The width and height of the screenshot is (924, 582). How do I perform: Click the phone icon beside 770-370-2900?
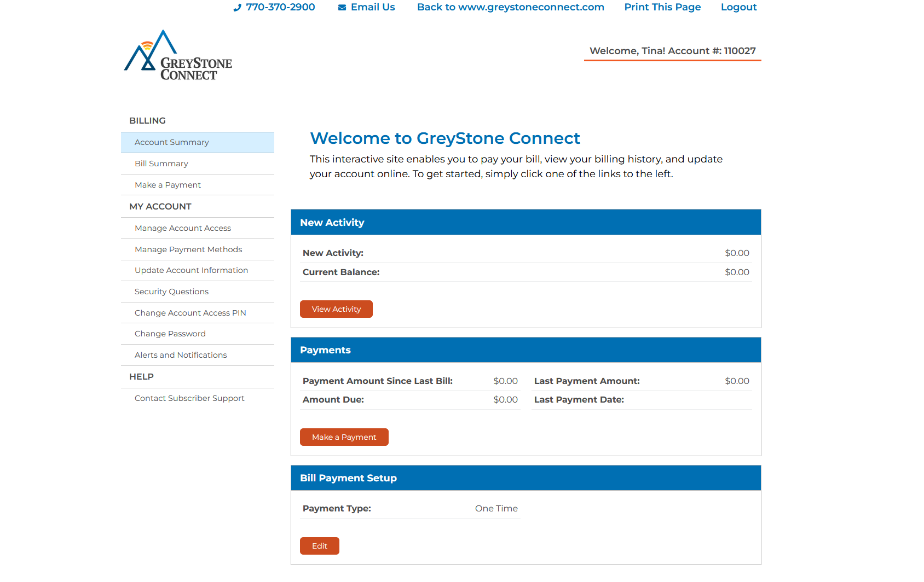pyautogui.click(x=237, y=8)
